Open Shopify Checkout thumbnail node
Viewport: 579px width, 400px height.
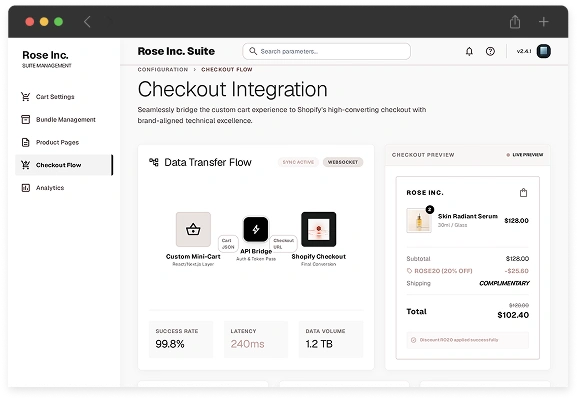tap(319, 229)
